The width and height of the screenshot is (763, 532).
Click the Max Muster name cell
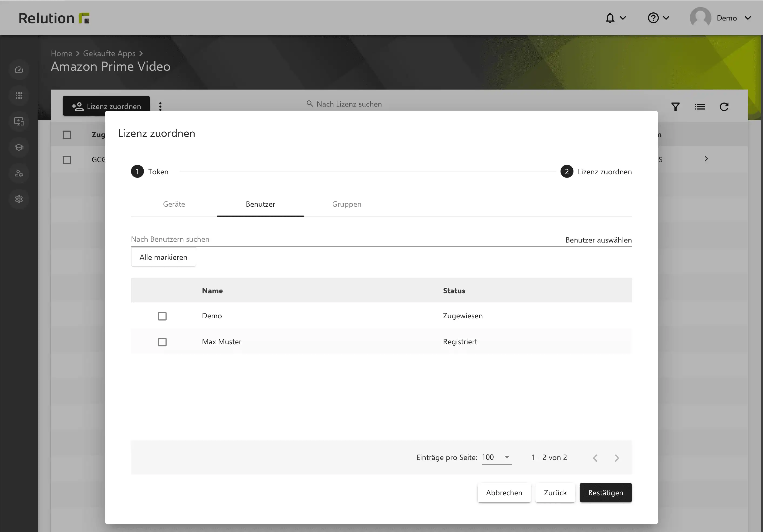point(222,342)
